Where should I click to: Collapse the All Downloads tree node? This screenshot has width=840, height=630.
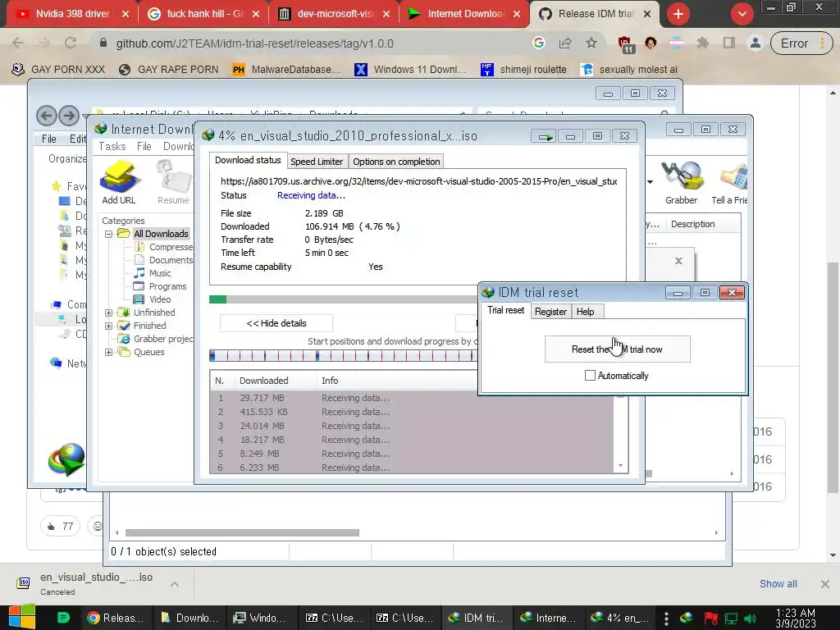click(109, 234)
